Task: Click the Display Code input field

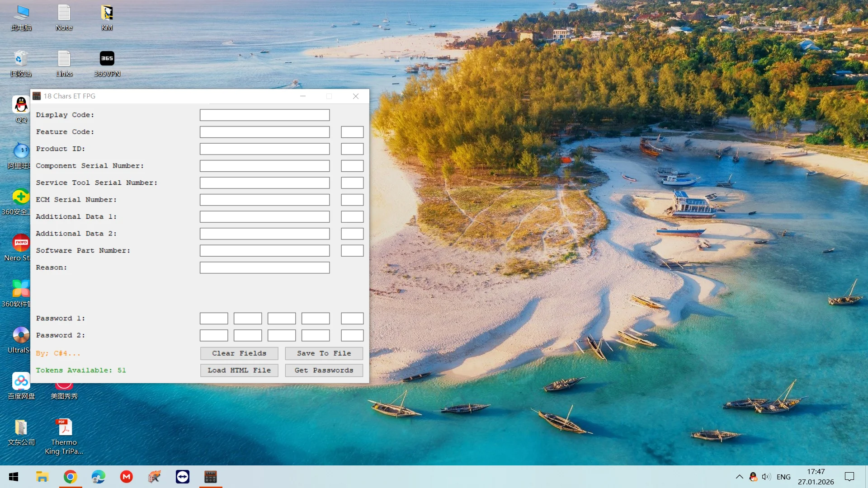Action: click(265, 115)
